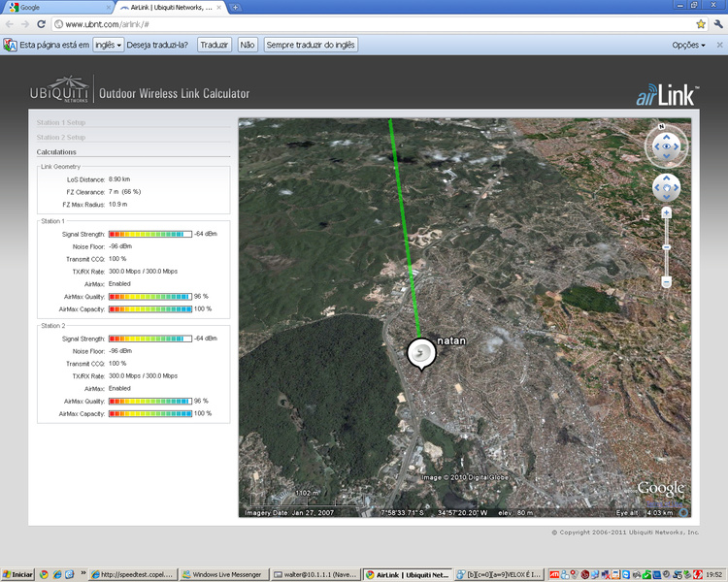Click Sempre traduzir do inglês button
The image size is (728, 582).
point(311,45)
